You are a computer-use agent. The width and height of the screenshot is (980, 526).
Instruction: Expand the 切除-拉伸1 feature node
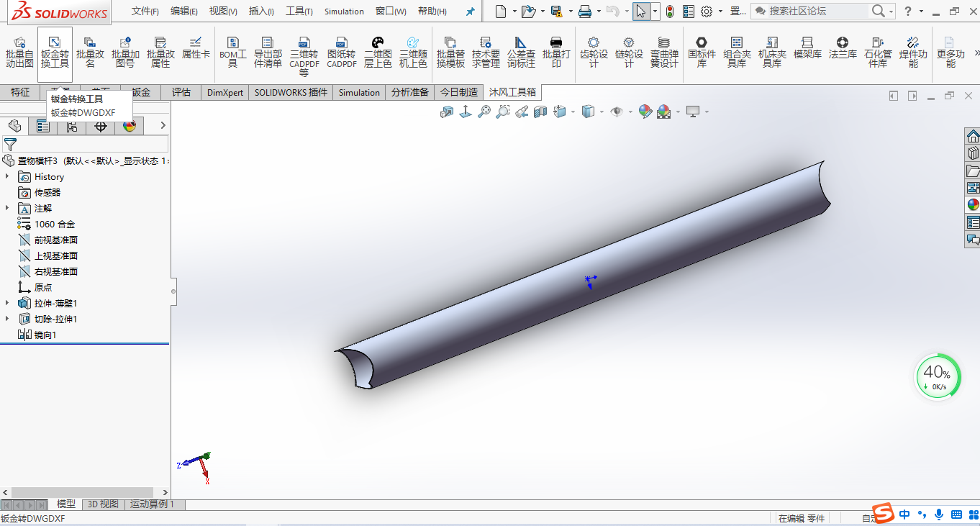7,319
